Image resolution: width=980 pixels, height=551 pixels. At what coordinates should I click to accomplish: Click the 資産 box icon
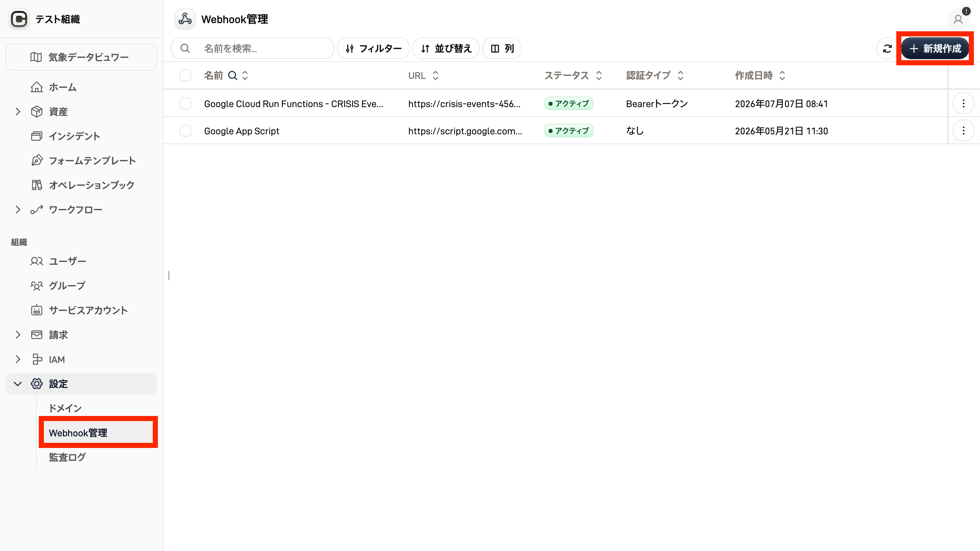(36, 112)
